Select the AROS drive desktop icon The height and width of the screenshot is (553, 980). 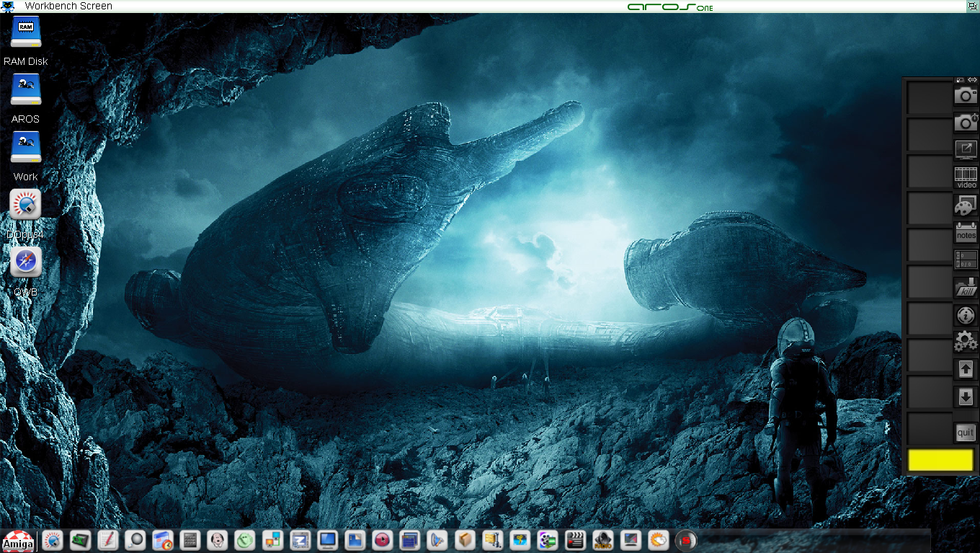click(26, 91)
